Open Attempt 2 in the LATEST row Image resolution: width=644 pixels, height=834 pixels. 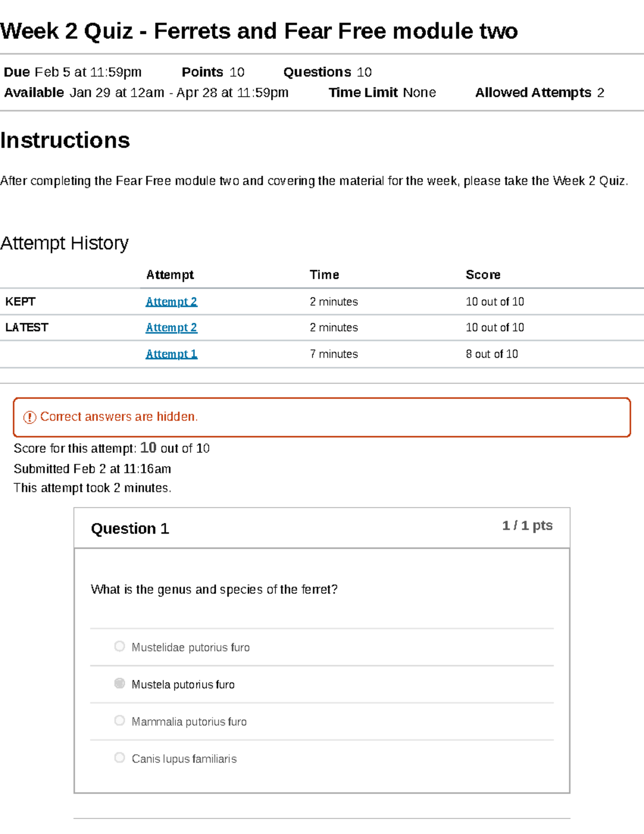click(x=171, y=328)
